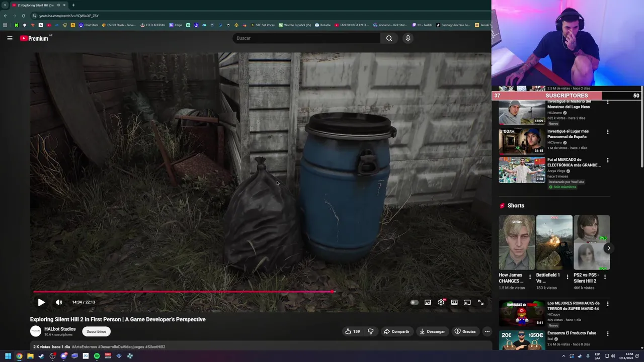Open options for MERCADO de ELECTRÓNICA video

(x=607, y=160)
